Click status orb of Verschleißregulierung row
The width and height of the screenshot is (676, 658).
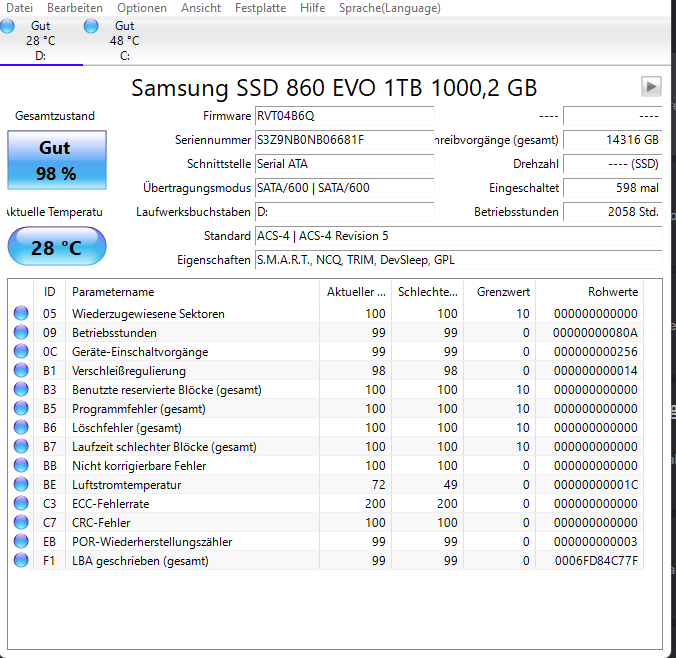(21, 370)
